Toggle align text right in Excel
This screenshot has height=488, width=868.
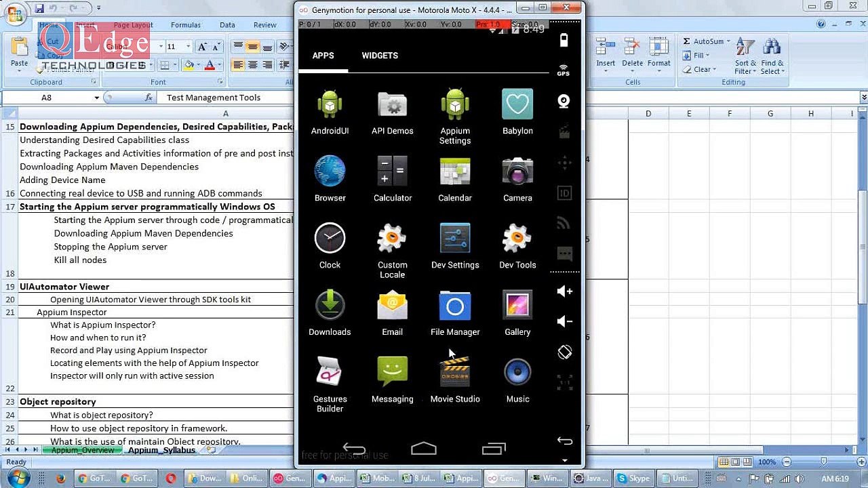tap(267, 65)
